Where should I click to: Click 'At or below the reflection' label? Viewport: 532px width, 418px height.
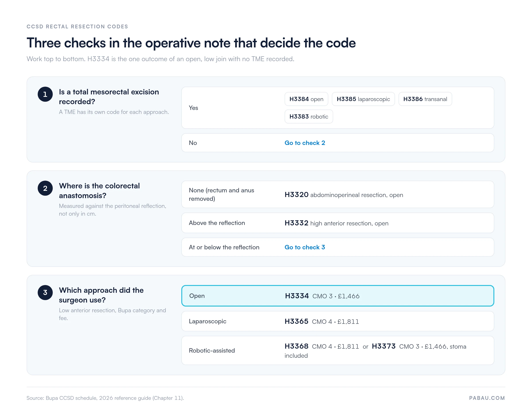[x=224, y=247]
